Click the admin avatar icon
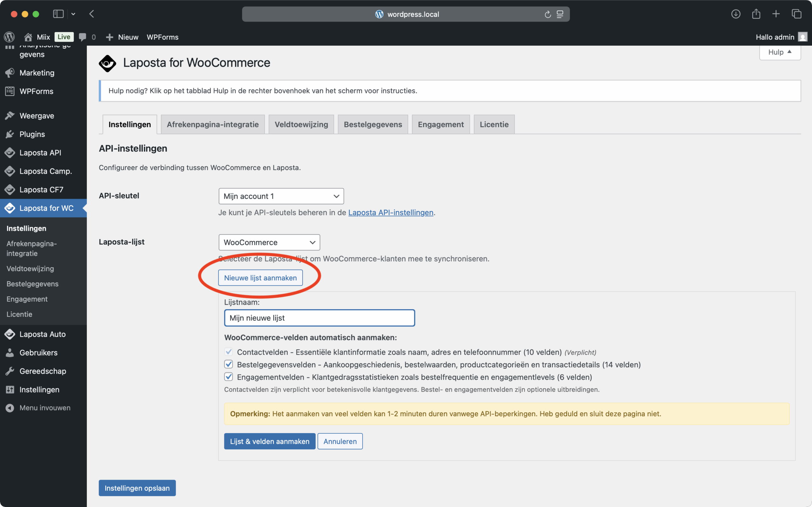 pos(802,37)
